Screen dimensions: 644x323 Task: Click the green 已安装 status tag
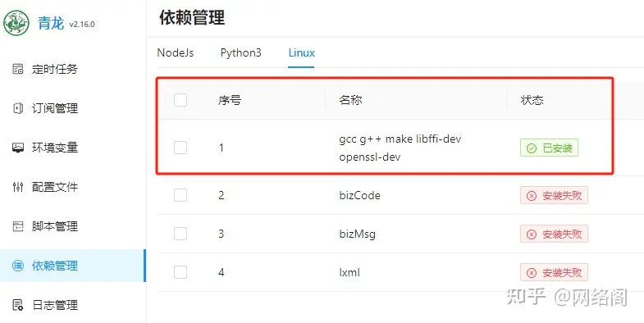click(x=549, y=148)
